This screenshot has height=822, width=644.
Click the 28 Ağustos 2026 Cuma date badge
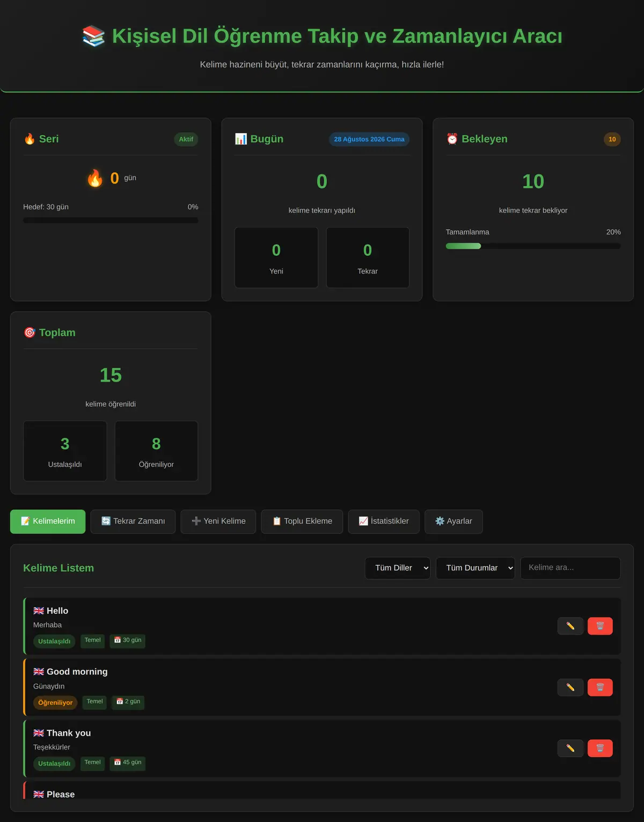point(369,140)
